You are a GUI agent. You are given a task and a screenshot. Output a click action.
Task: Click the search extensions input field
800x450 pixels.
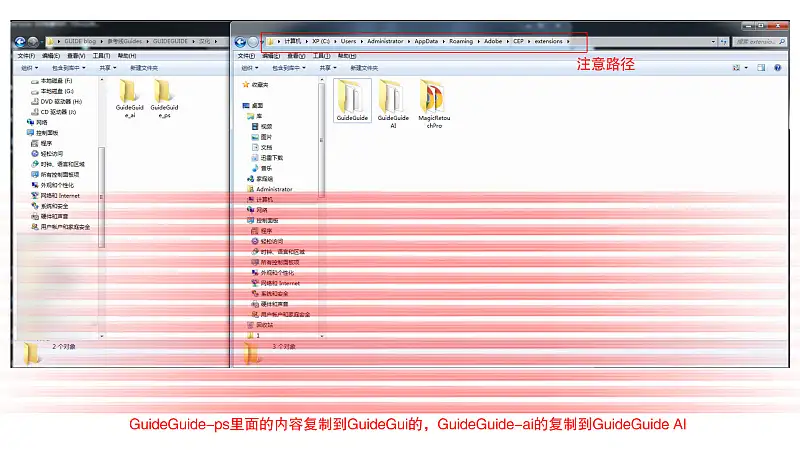coord(759,42)
